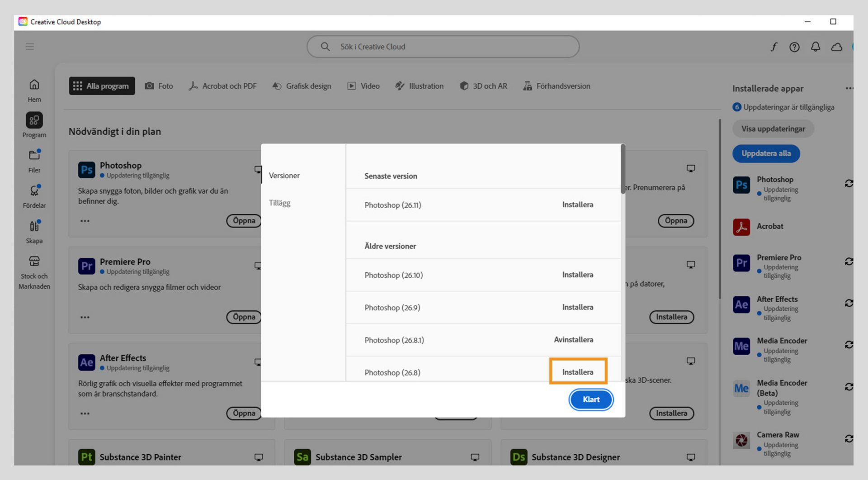Switch to Acrobat och PDF tab

pyautogui.click(x=222, y=86)
